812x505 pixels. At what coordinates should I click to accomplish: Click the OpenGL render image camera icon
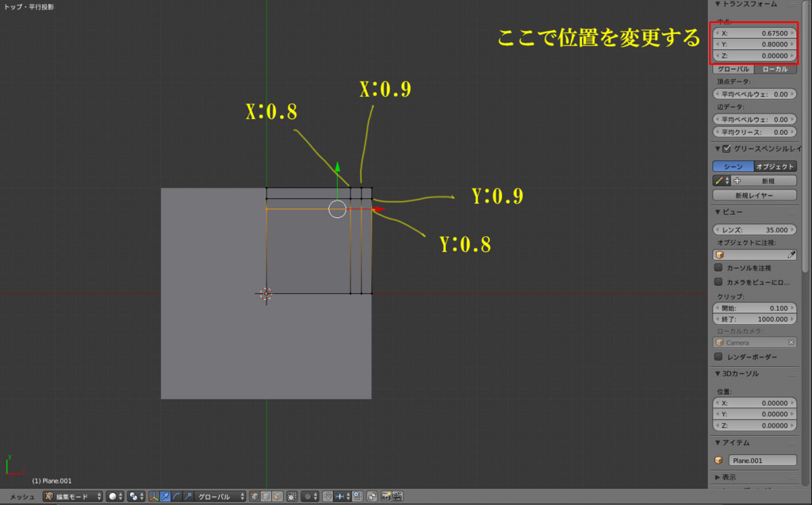(386, 497)
